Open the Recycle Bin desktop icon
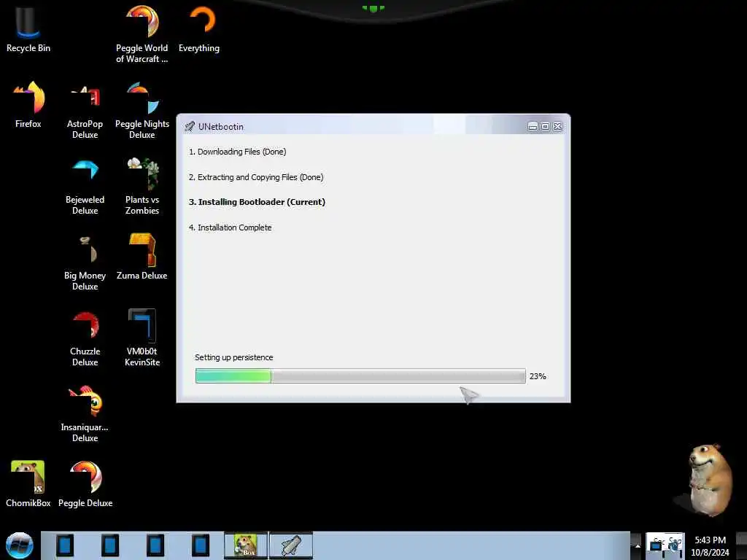Image resolution: width=747 pixels, height=560 pixels. click(x=28, y=28)
